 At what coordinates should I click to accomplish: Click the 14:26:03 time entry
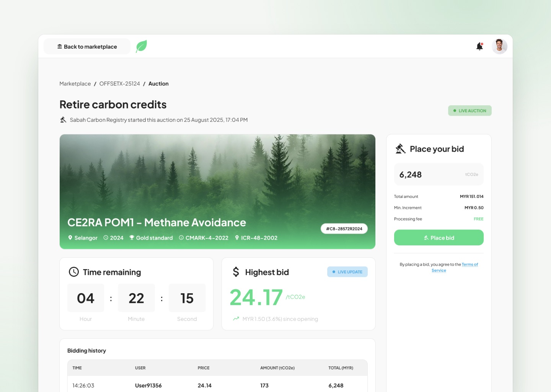83,385
